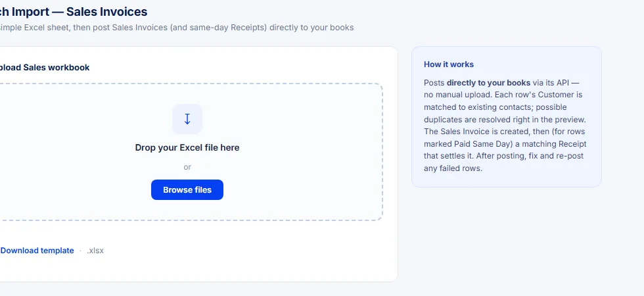The image size is (644, 296).
Task: Select the 'How it works' heading
Action: pyautogui.click(x=448, y=64)
